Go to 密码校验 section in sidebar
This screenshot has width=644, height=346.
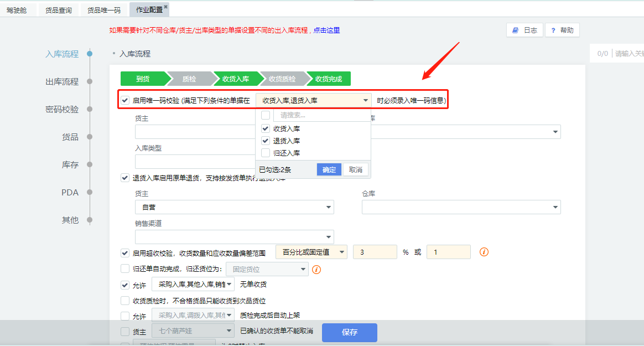[61, 109]
